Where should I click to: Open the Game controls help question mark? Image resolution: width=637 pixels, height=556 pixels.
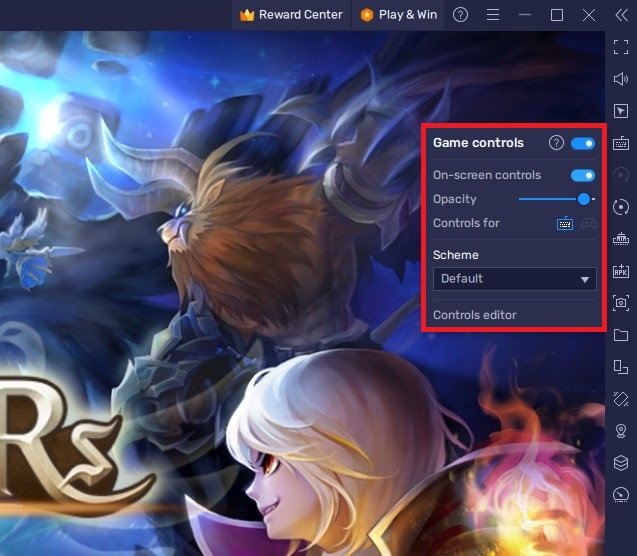556,143
